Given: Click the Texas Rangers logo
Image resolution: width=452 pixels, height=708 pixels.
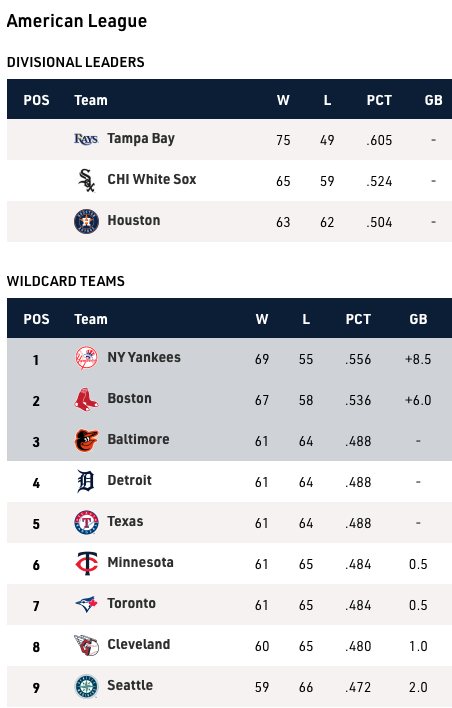Looking at the screenshot, I should tap(86, 522).
